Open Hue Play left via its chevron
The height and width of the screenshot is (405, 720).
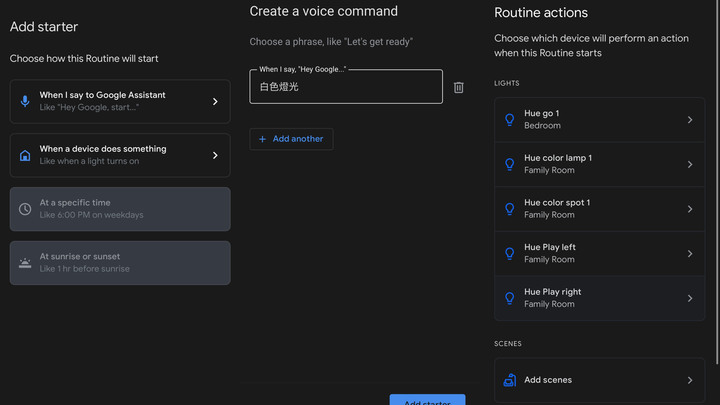click(x=690, y=253)
